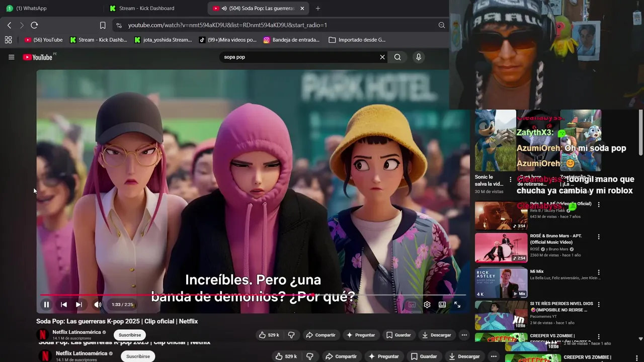Image resolution: width=644 pixels, height=362 pixels.
Task: Open the (56) YouTube bookmark
Action: click(x=43, y=40)
